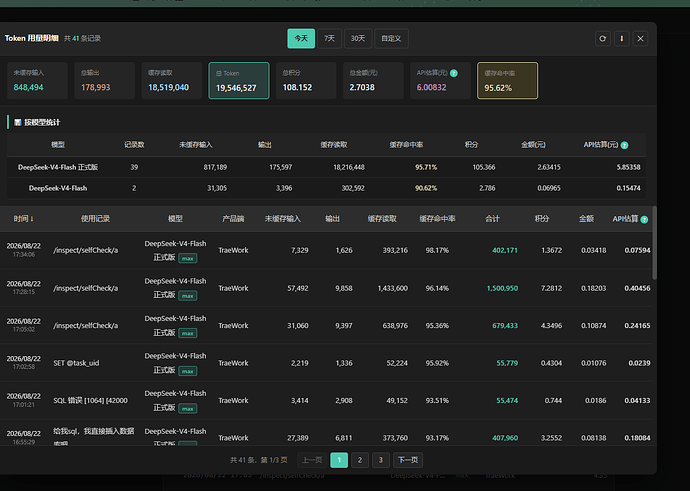Viewport: 690px width, 491px height.
Task: Refresh the token usage data
Action: pyautogui.click(x=602, y=39)
